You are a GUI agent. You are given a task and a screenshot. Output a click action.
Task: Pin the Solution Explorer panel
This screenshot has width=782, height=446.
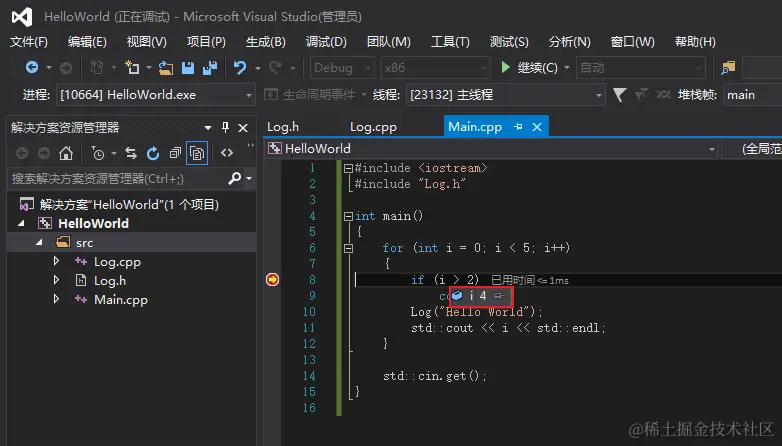pos(225,128)
